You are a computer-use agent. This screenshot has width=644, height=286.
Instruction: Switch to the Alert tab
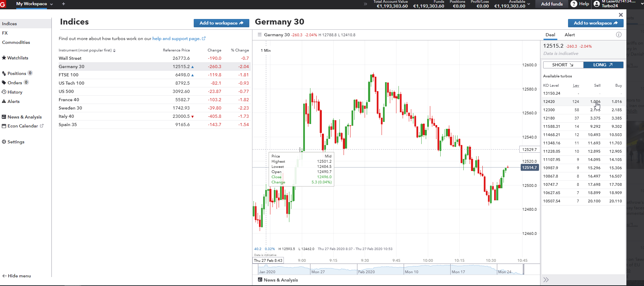click(569, 35)
